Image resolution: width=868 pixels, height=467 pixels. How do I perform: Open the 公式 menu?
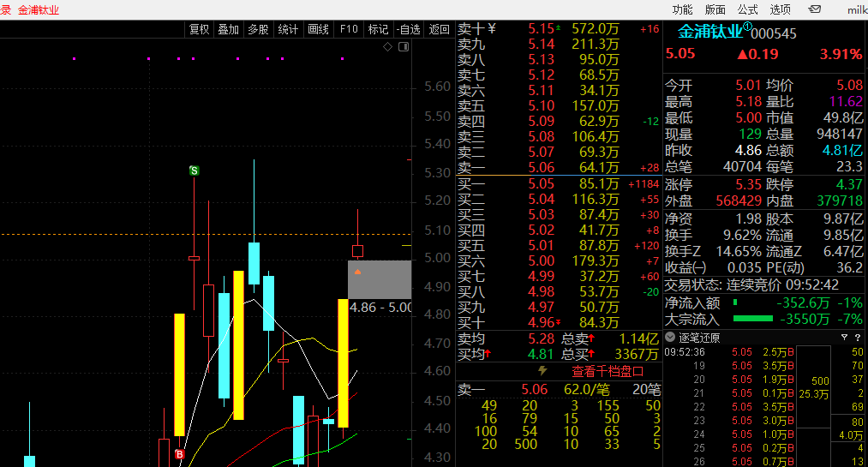(747, 9)
